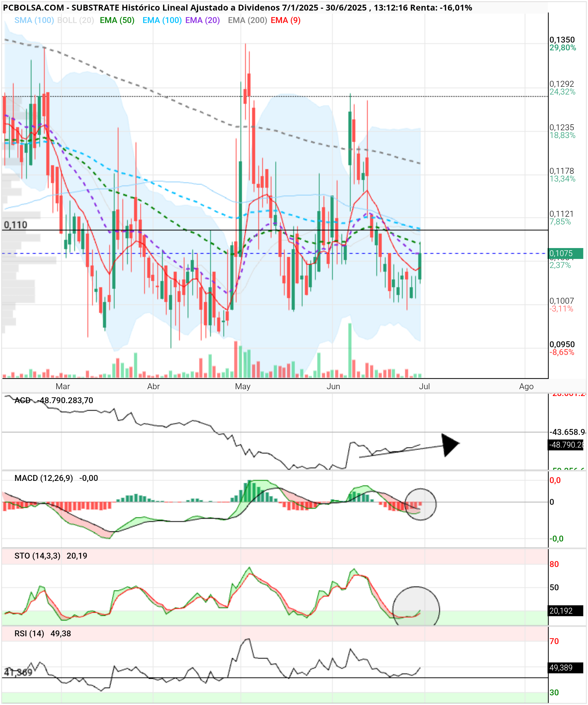Click the Mar month label
The width and height of the screenshot is (588, 705).
[63, 386]
